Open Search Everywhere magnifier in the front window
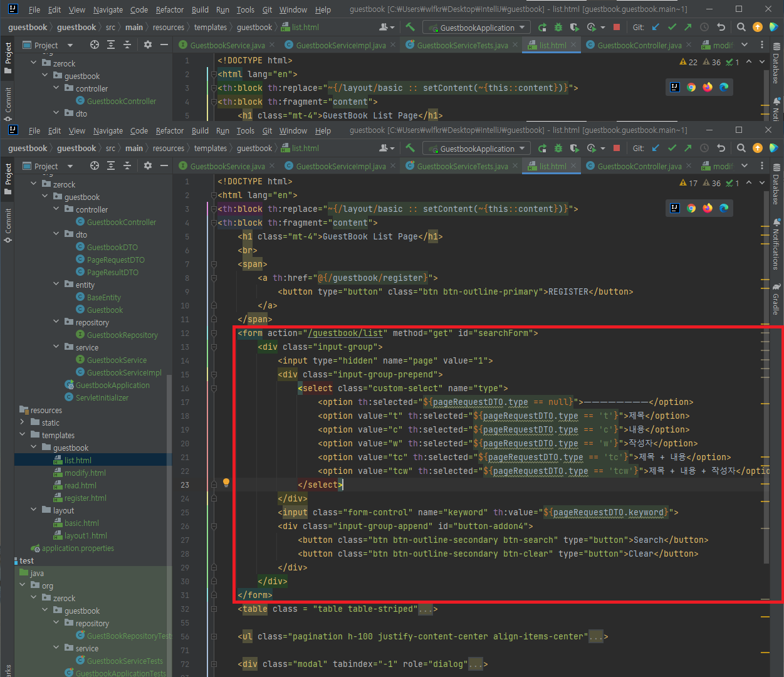 click(x=741, y=149)
